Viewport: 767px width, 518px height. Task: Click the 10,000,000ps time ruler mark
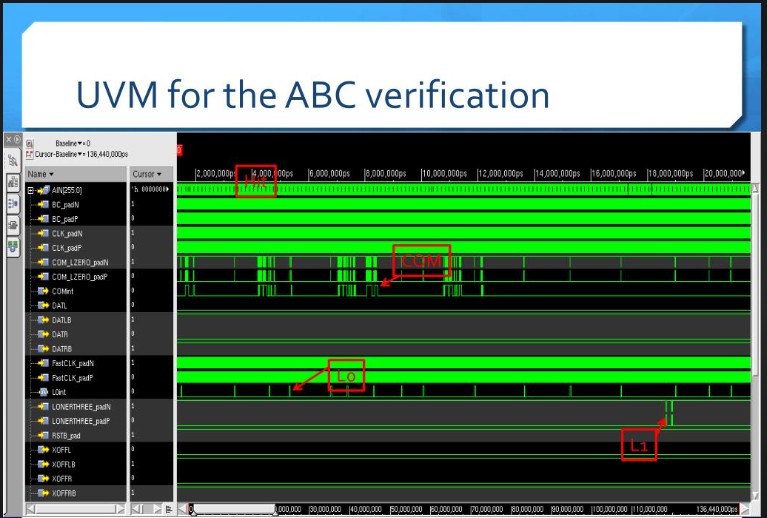444,174
